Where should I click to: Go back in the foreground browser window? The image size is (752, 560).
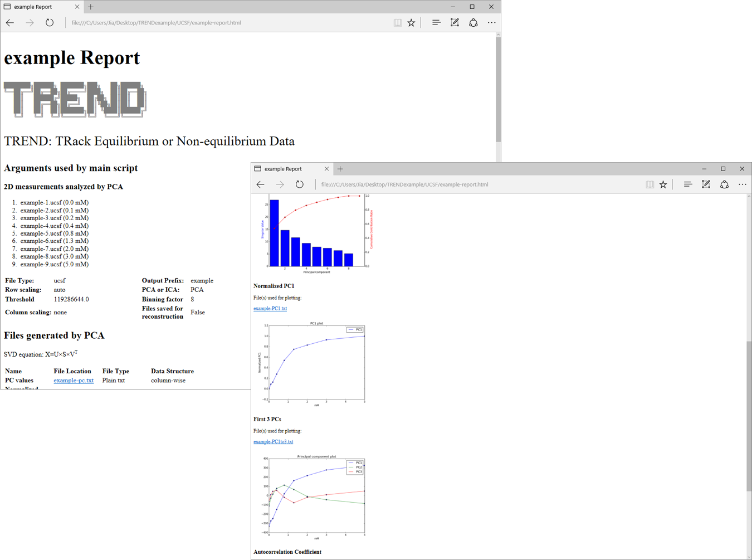click(x=261, y=184)
